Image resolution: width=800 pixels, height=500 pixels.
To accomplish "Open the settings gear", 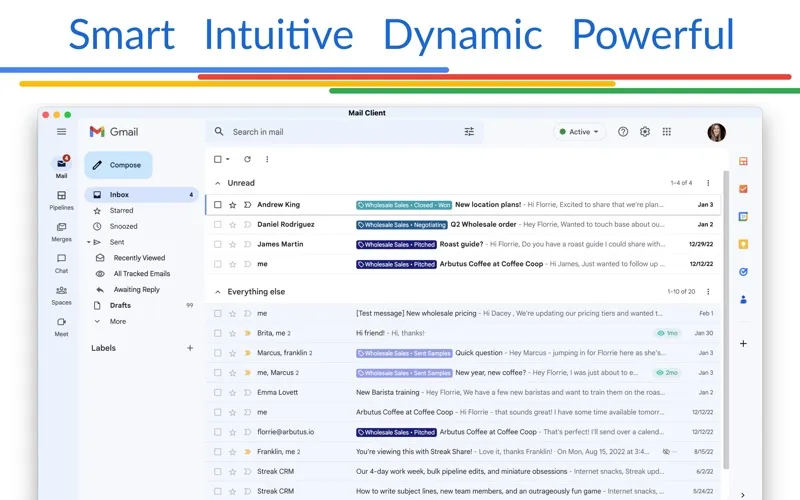I will click(x=645, y=132).
